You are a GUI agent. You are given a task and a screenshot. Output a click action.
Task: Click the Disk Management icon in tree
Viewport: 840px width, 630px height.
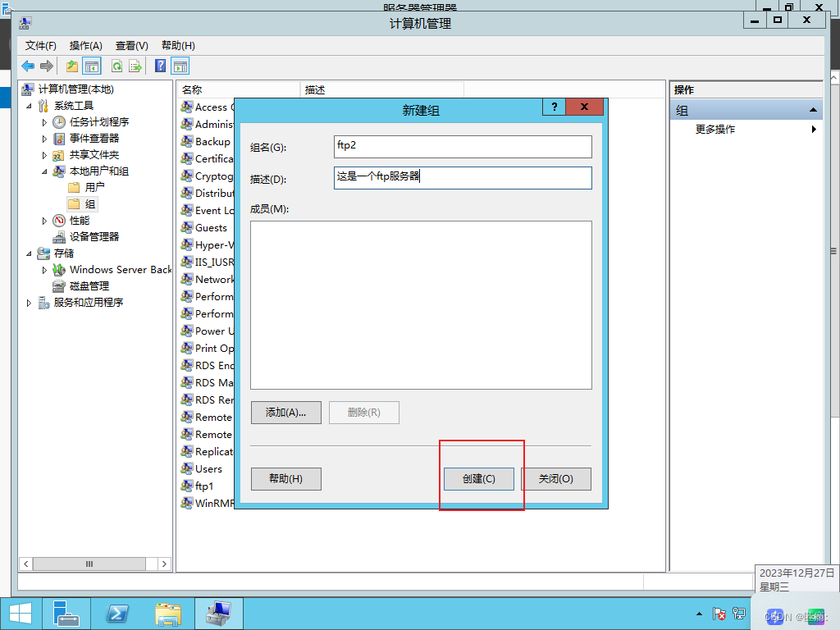(x=59, y=286)
